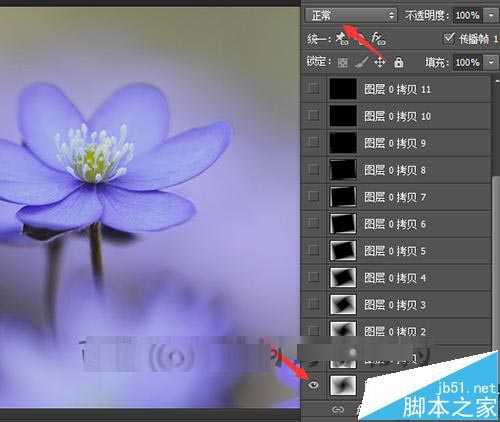Select layer name 图层 0 拷贝 7
This screenshot has width=500, height=422.
click(x=395, y=197)
